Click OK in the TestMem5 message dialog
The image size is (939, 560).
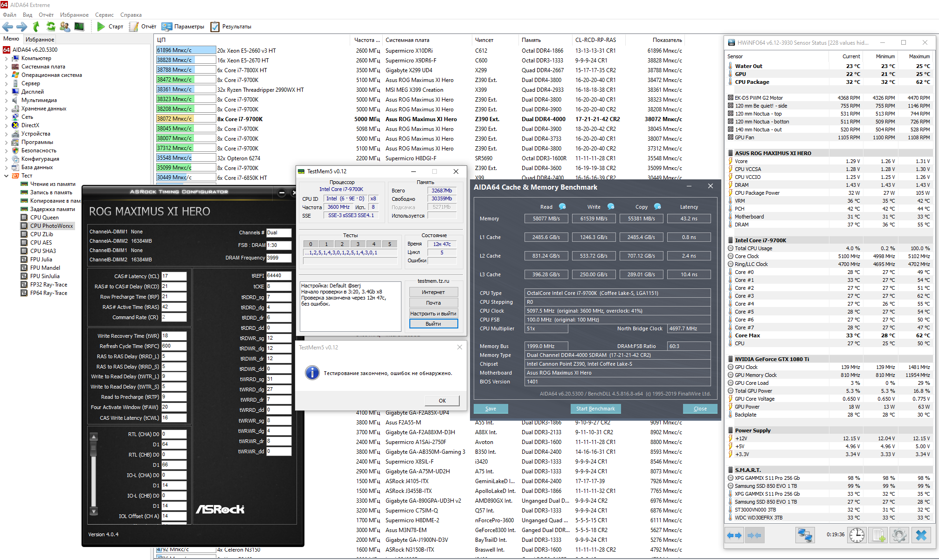(442, 401)
